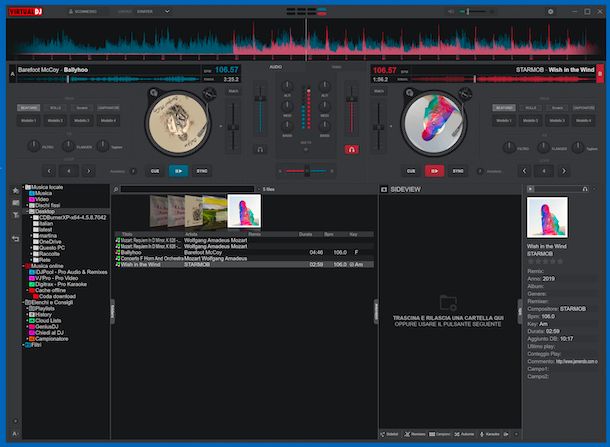610x447 pixels.
Task: Click the left turntable vinyl platter
Action: [179, 123]
